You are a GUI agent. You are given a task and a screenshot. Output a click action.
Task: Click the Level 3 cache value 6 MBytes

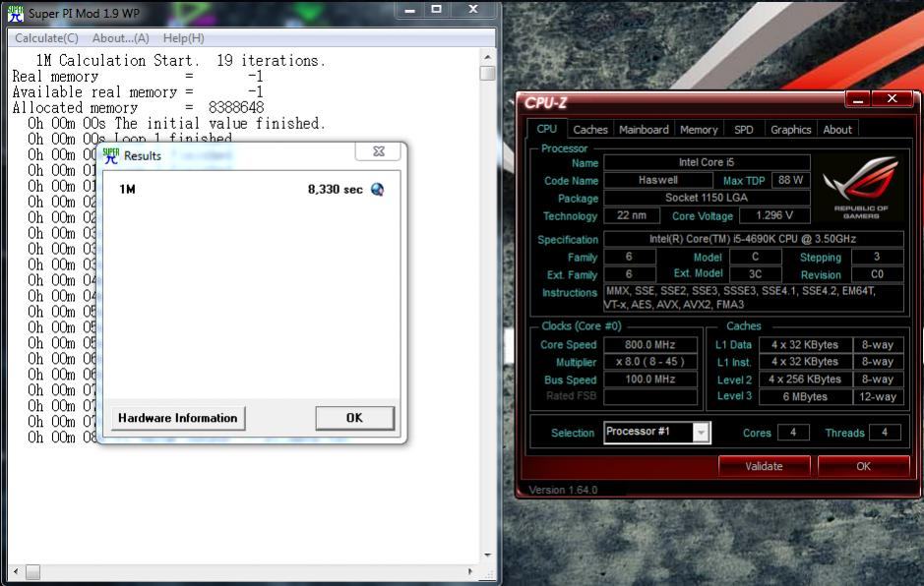tap(805, 397)
